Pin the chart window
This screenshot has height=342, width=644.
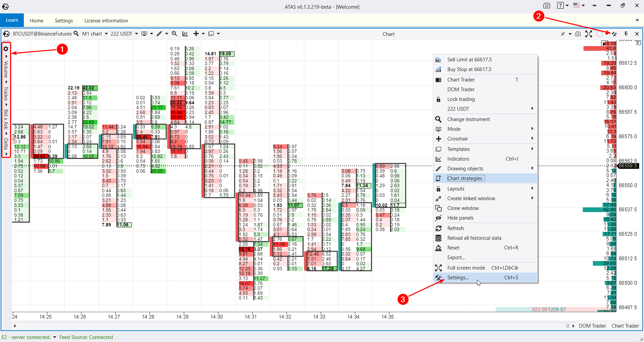pyautogui.click(x=626, y=34)
